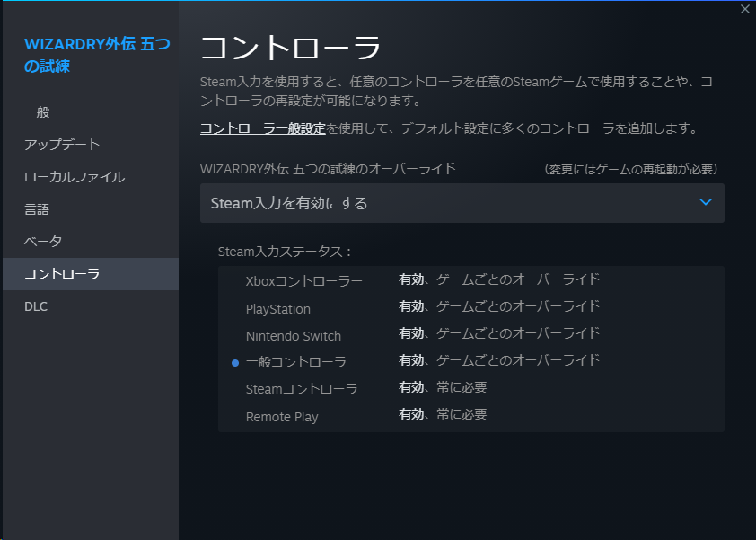Click the status text of Steamコントローラ row
Screen dimensions: 756x540
(443, 387)
